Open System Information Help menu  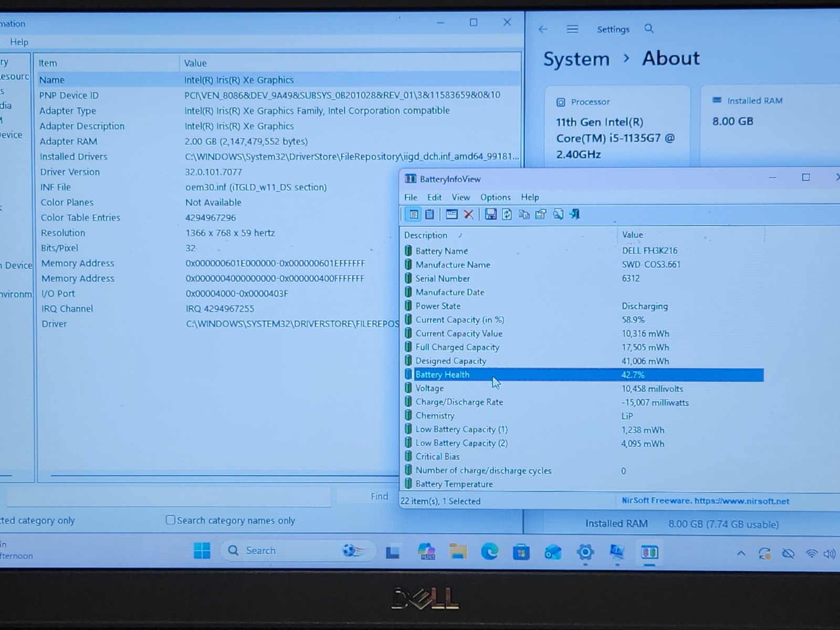(x=19, y=42)
